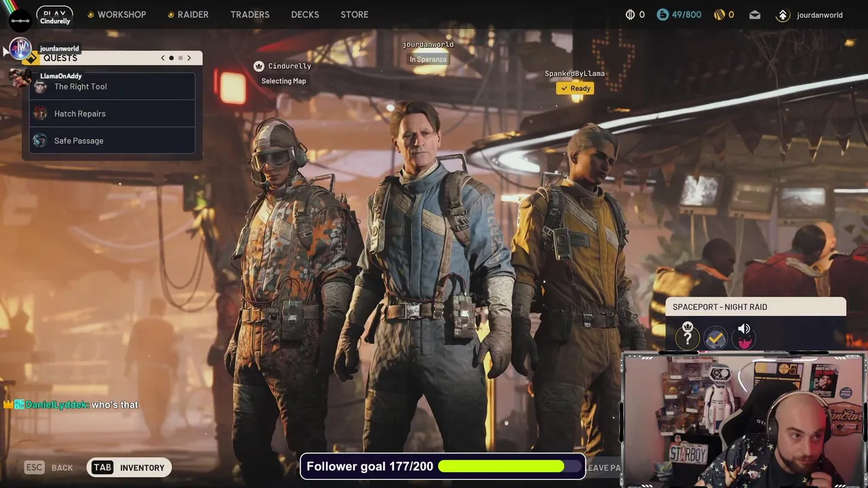Image resolution: width=868 pixels, height=488 pixels.
Task: Click the yellow checkmark ready member portrait
Action: click(x=715, y=338)
